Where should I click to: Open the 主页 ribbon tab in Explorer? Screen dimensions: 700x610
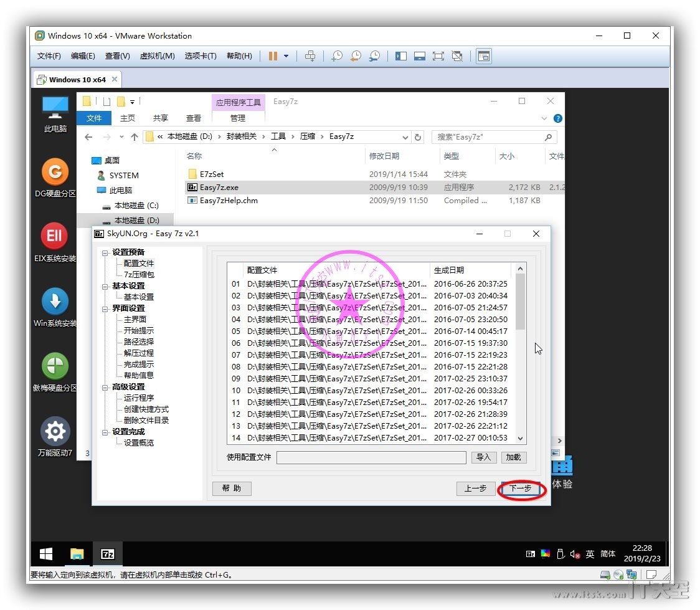[127, 118]
